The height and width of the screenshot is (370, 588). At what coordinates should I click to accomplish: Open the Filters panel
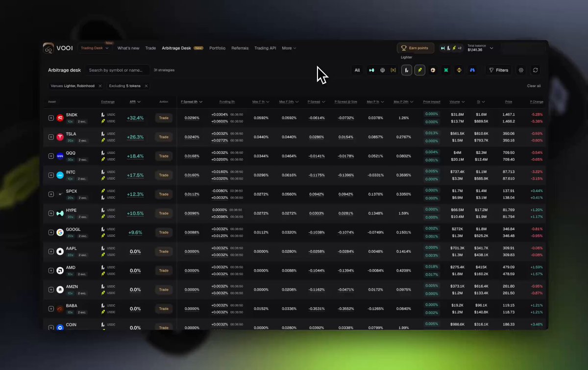pos(499,70)
